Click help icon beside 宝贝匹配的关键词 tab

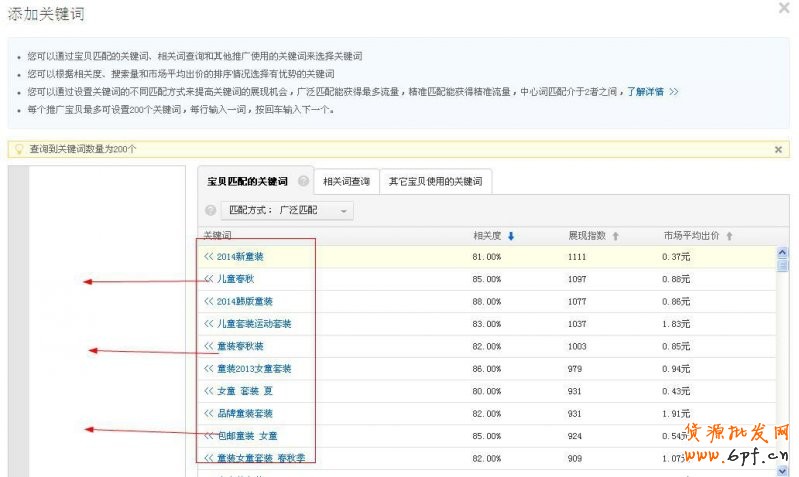[x=303, y=182]
